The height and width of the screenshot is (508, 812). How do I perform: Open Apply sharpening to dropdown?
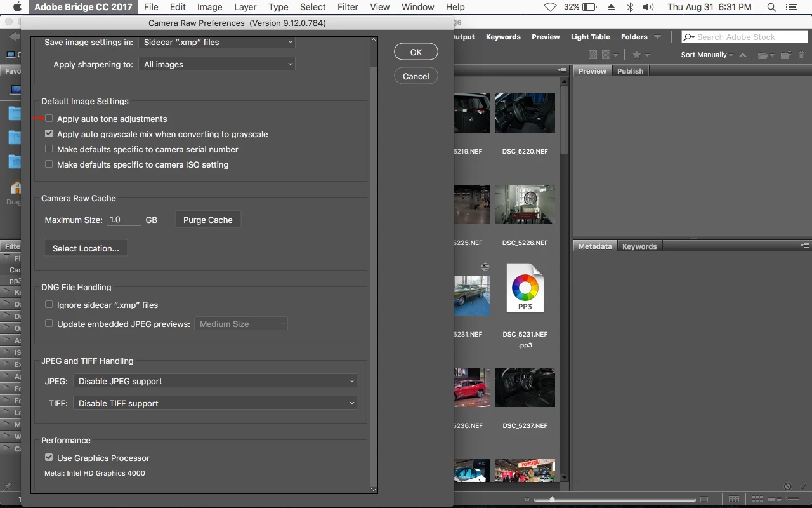[x=217, y=64]
